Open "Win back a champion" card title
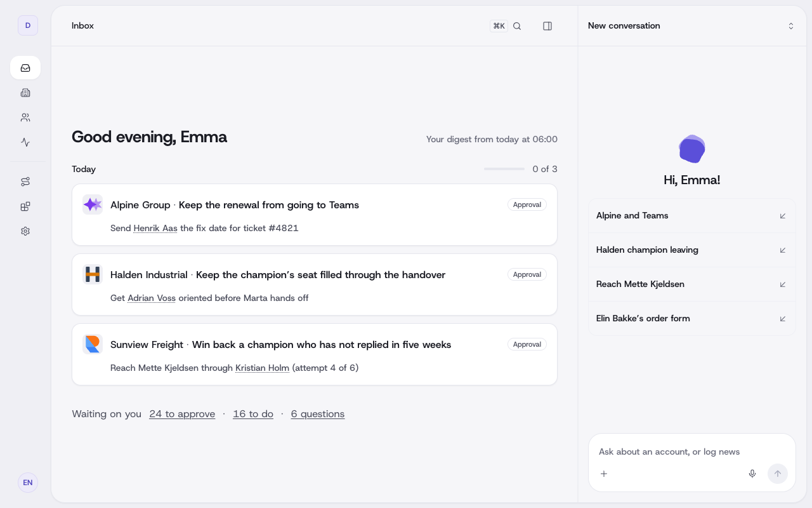Image resolution: width=812 pixels, height=508 pixels. (x=322, y=344)
